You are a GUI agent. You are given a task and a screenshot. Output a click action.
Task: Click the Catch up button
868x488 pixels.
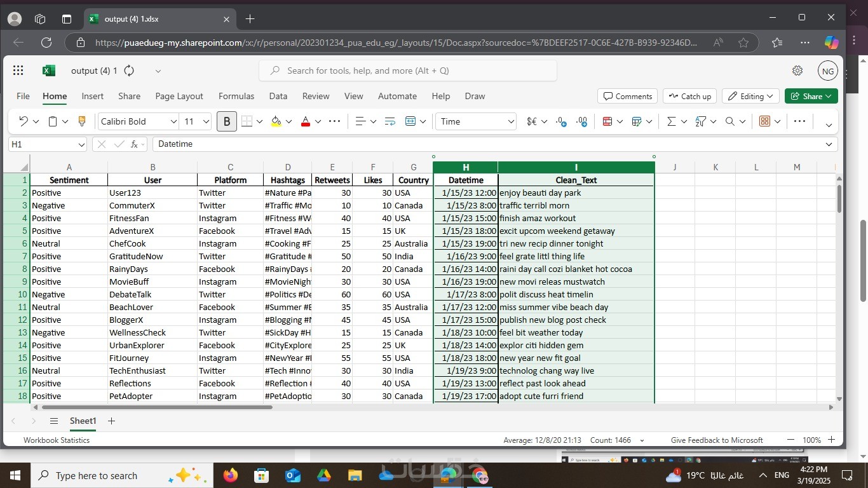pos(690,96)
